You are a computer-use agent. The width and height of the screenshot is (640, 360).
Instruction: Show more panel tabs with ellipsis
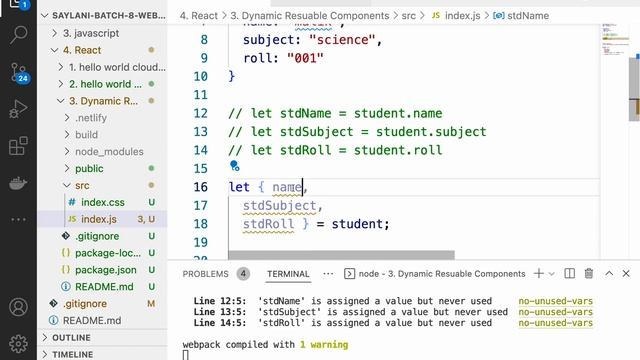coord(328,274)
